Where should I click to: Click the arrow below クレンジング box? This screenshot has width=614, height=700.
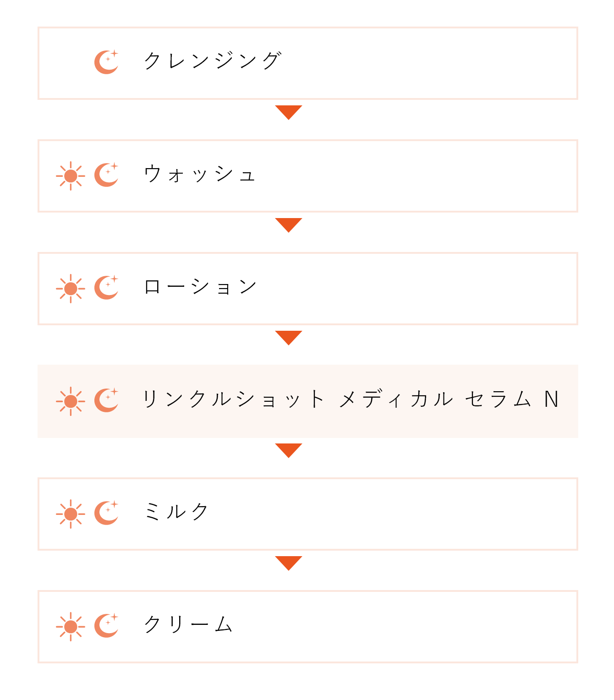point(289,112)
